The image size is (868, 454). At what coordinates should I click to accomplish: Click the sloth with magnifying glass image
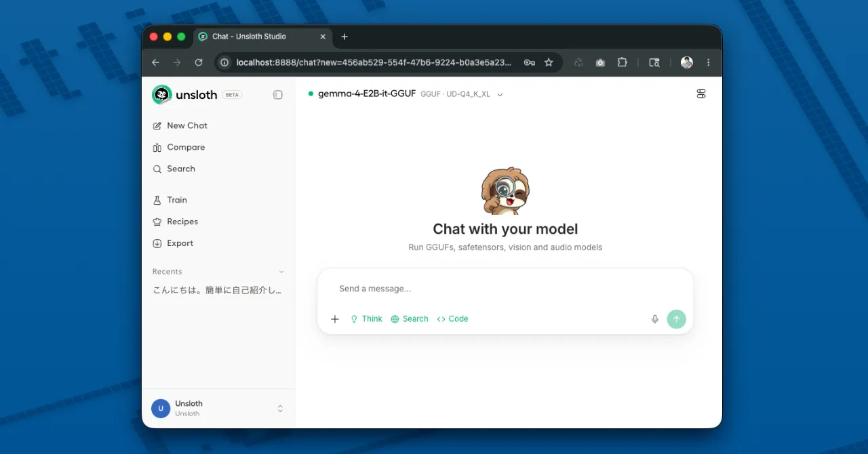[x=505, y=191]
